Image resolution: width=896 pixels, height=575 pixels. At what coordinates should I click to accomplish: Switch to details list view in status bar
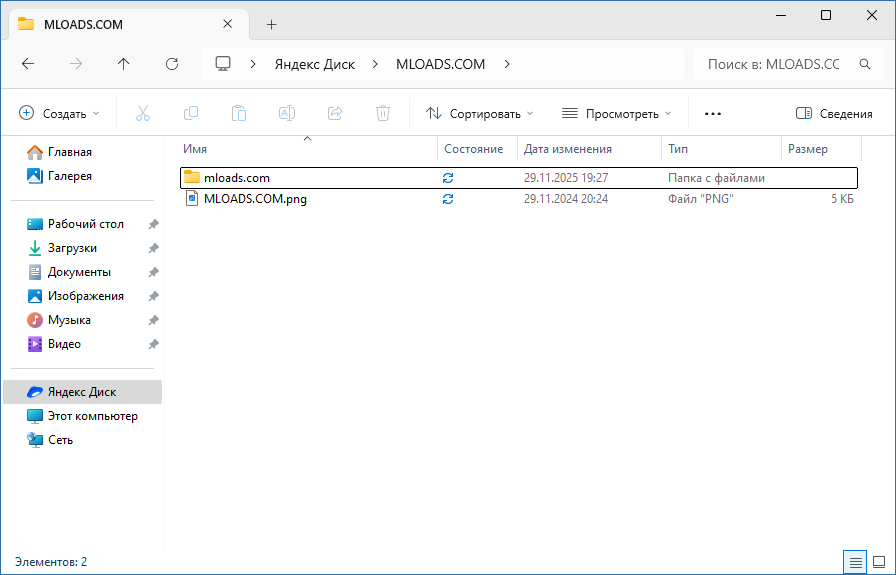853,563
